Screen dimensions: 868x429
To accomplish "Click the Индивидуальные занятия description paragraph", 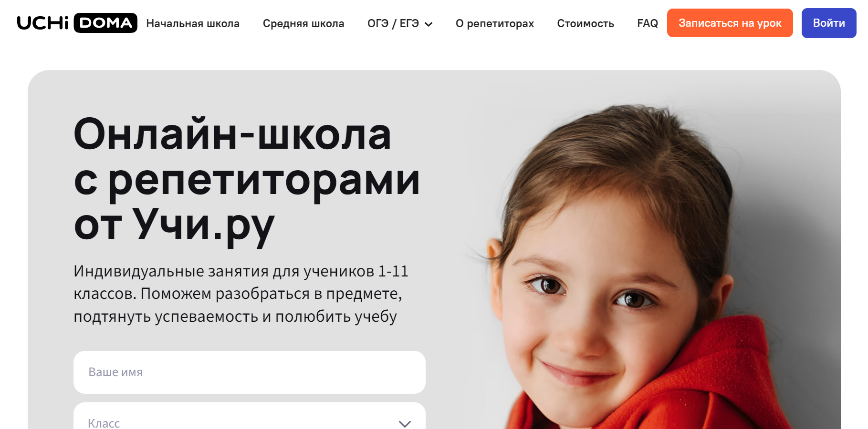I will coord(241,294).
